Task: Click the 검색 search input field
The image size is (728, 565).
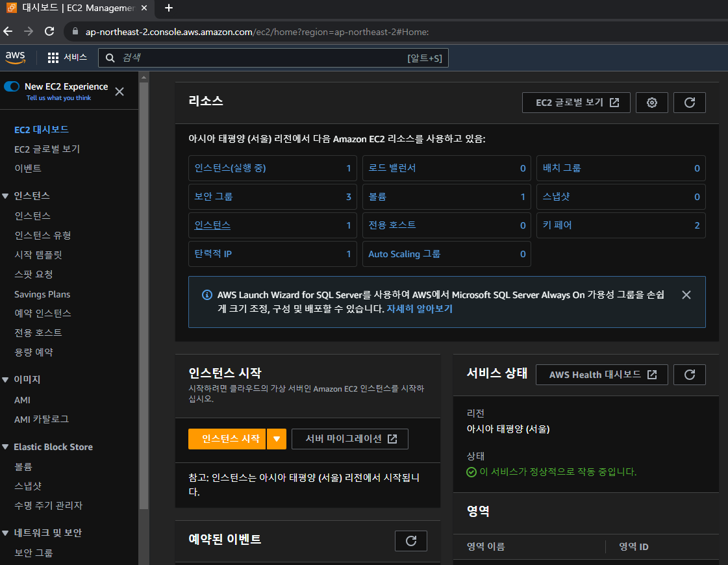Action: [273, 58]
